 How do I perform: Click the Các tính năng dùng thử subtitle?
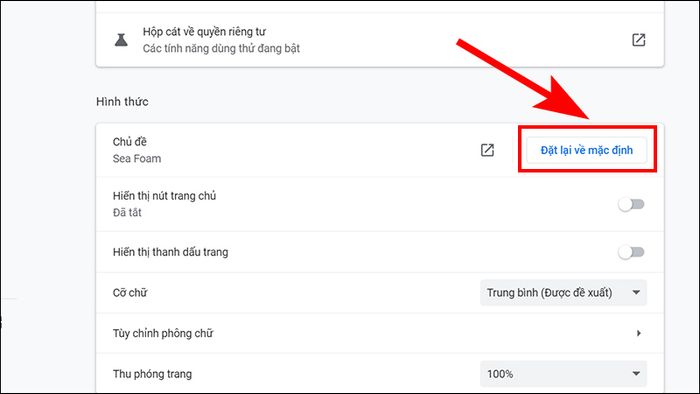[x=221, y=48]
